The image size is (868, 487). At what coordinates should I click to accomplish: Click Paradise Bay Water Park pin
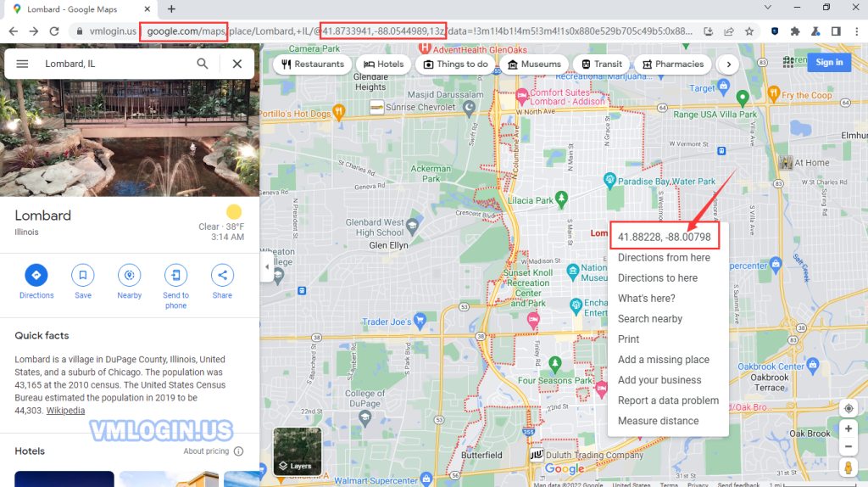coord(609,180)
